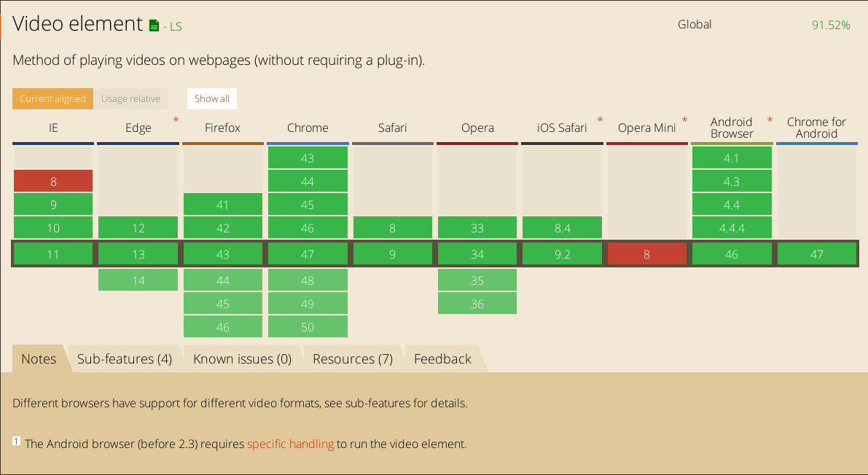Image resolution: width=868 pixels, height=475 pixels.
Task: Switch to Known issues (0) tab
Action: tap(242, 359)
